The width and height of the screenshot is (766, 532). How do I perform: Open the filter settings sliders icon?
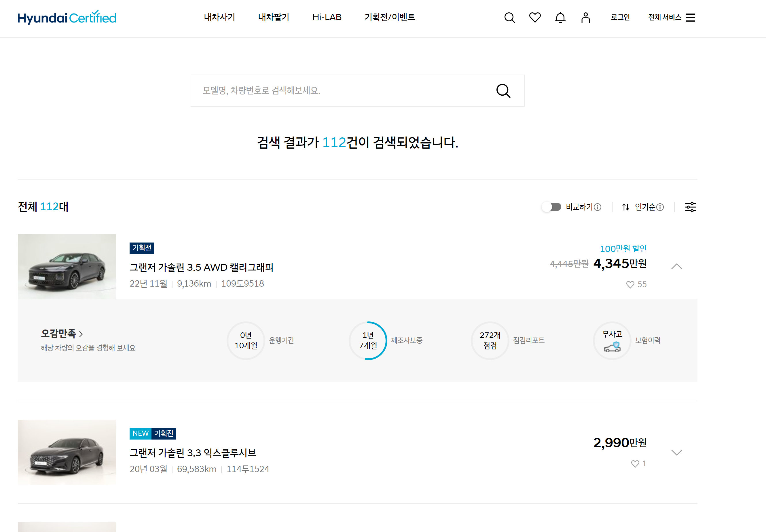[690, 207]
